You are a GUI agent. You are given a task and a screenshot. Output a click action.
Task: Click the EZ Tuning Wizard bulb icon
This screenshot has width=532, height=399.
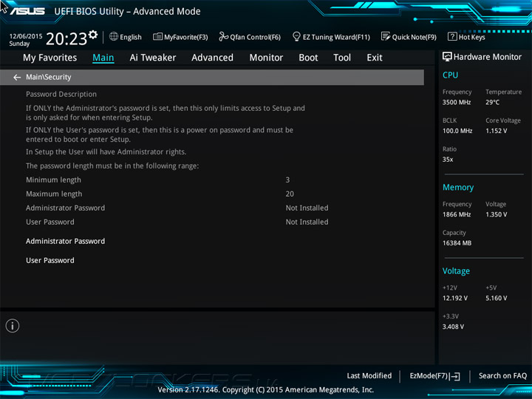[296, 37]
